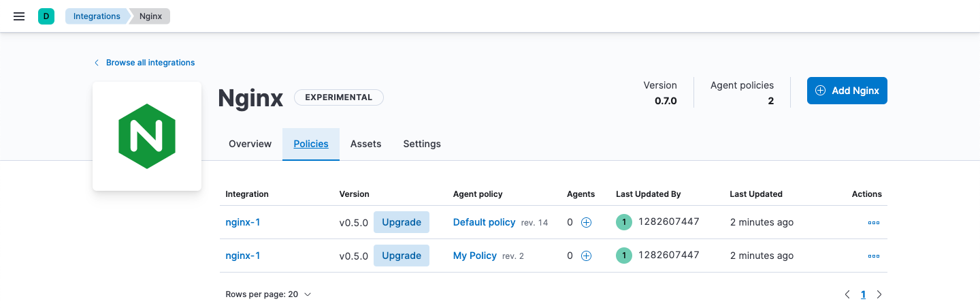Click Browse all integrations link
This screenshot has width=980, height=308.
[150, 63]
